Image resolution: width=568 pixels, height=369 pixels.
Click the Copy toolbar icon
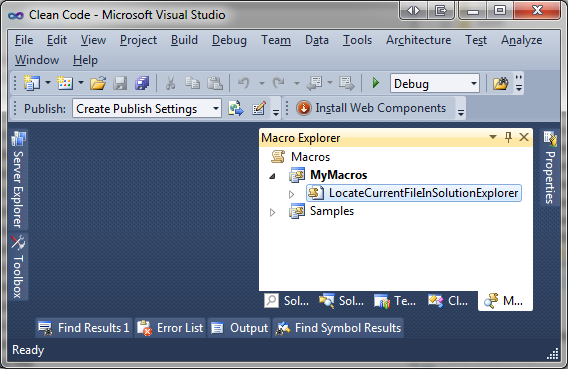point(192,84)
